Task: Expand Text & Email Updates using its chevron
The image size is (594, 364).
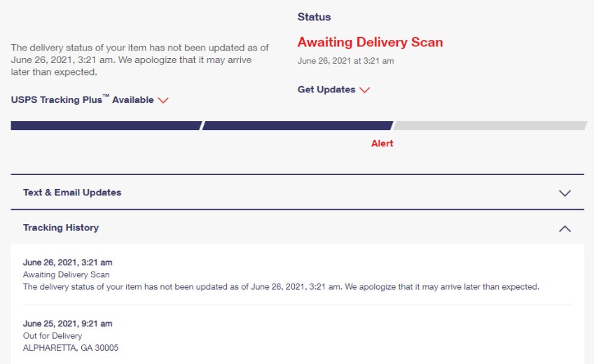Action: tap(565, 192)
